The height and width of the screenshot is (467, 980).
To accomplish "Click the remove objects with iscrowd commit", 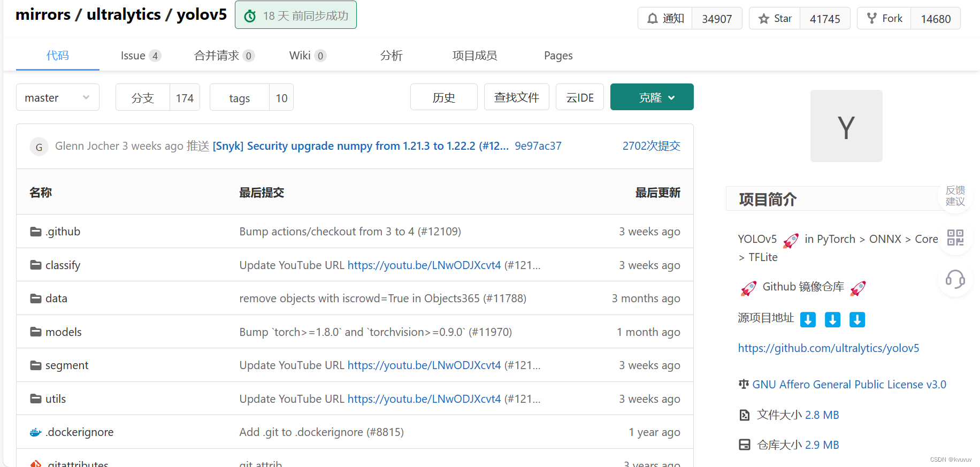I will (x=383, y=298).
